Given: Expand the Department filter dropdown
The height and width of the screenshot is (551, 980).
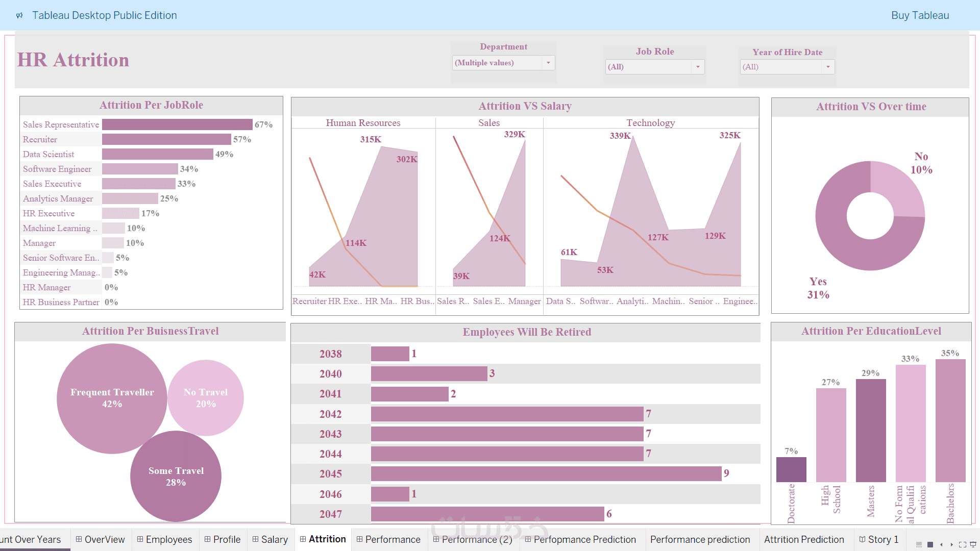Looking at the screenshot, I should click(x=548, y=63).
